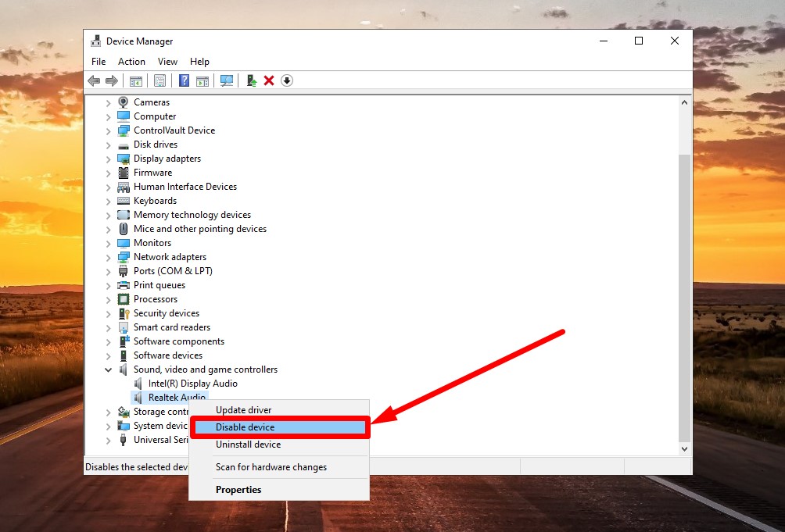Open the View menu
The image size is (785, 532).
(168, 62)
